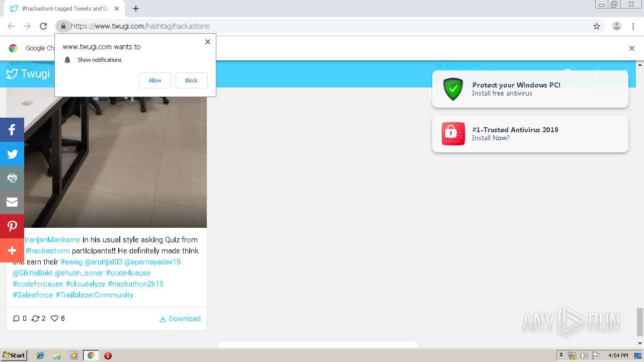This screenshot has height=362, width=644.
Task: Open the #TrailblazerCommunity hashtag link
Action: point(94,295)
